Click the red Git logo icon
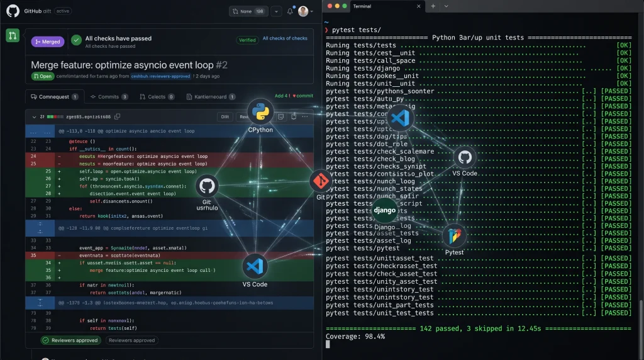 321,181
